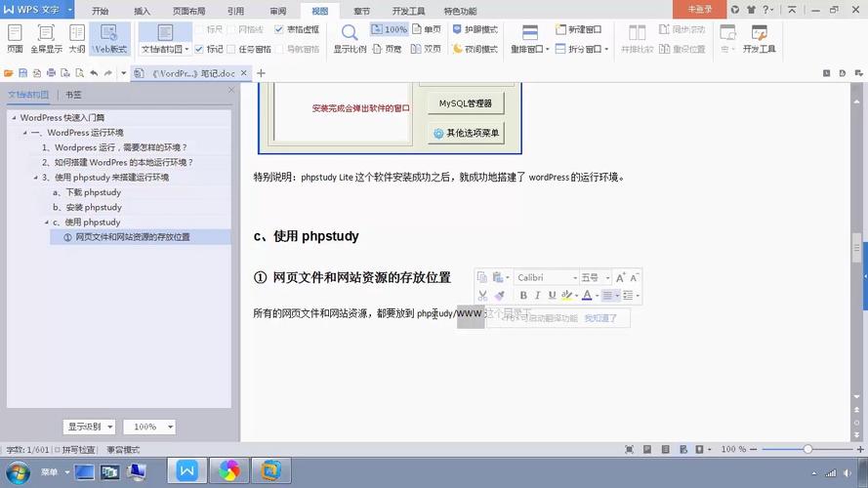Switch to Page (页面) view
Viewport: 868px width, 488px height.
pos(15,39)
